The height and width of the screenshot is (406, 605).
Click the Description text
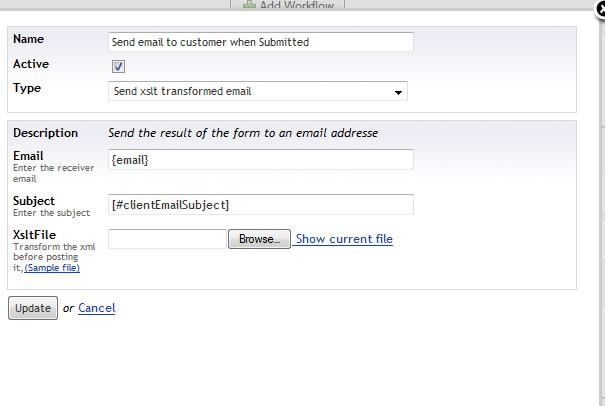[243, 133]
